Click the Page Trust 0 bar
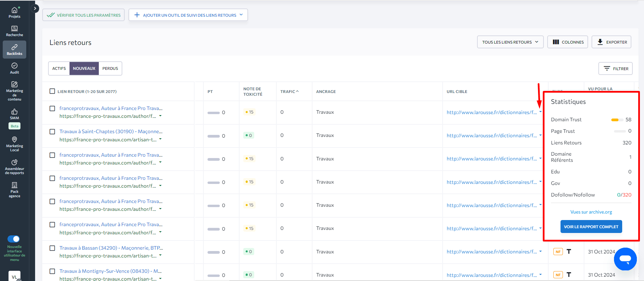 point(620,131)
